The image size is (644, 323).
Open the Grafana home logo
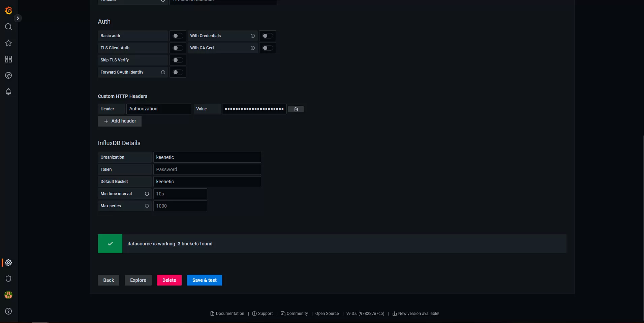click(x=8, y=11)
